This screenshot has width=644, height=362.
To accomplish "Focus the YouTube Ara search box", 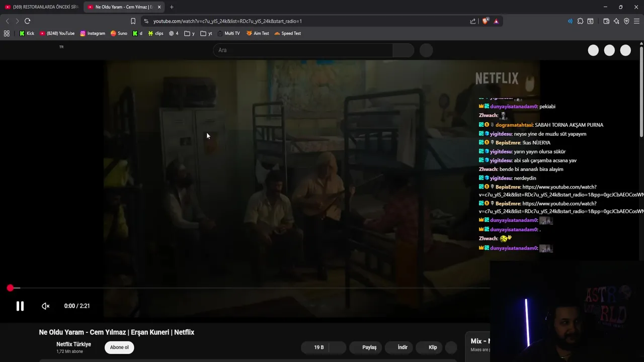I will [303, 50].
